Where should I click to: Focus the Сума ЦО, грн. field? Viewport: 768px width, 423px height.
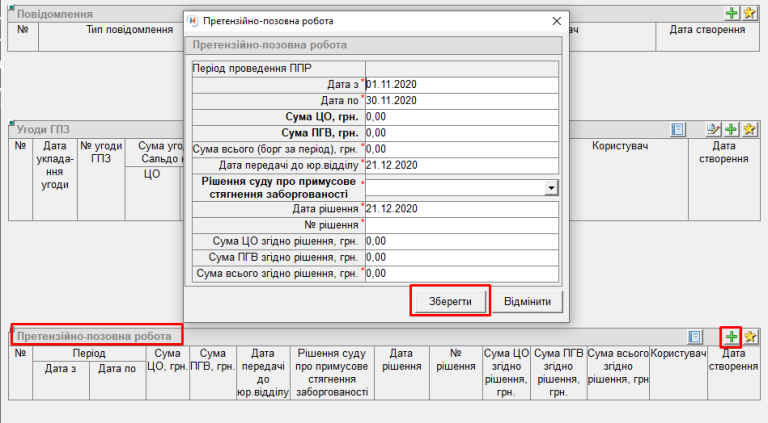point(461,116)
